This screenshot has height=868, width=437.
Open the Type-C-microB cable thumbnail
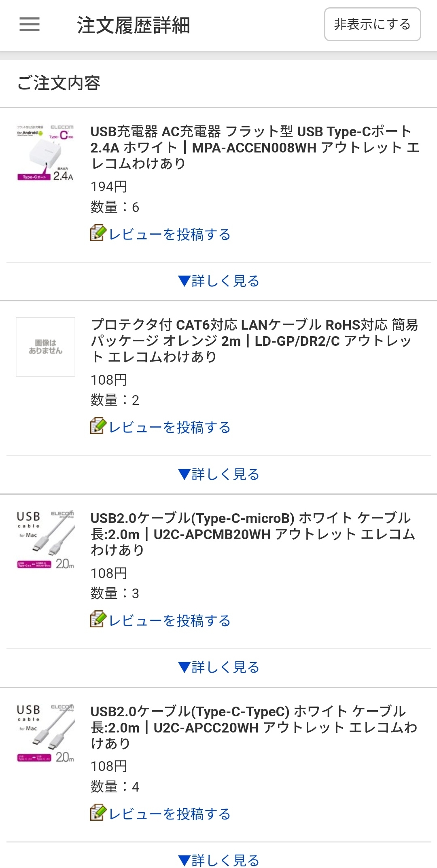click(45, 540)
